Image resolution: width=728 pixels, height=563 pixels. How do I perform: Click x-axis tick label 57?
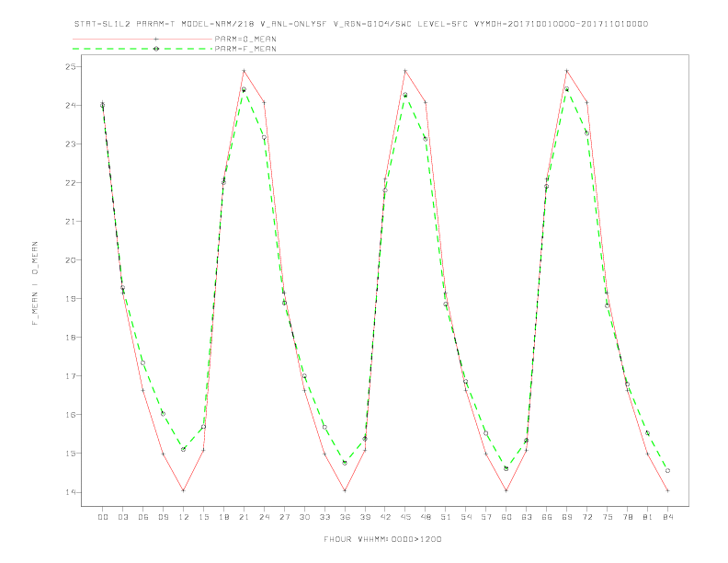(x=486, y=517)
